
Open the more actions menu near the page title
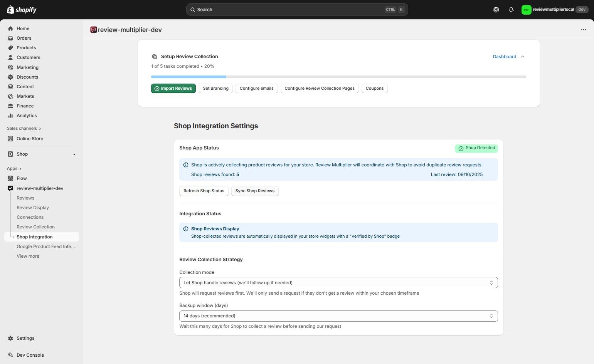click(583, 30)
